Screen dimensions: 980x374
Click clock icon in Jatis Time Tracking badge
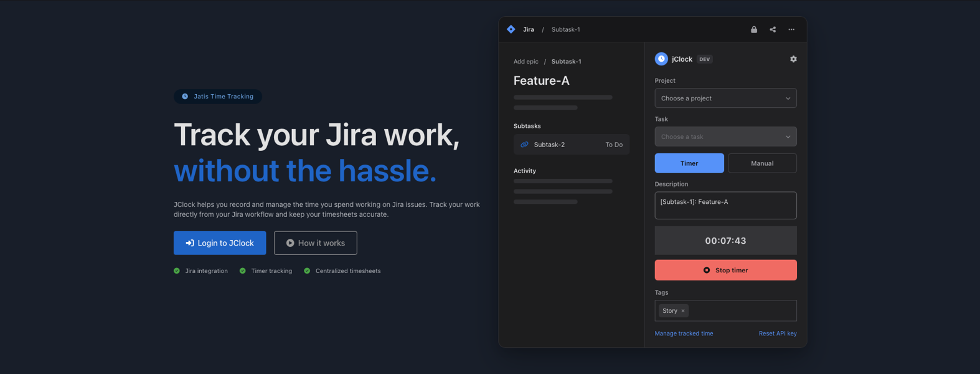coord(185,97)
